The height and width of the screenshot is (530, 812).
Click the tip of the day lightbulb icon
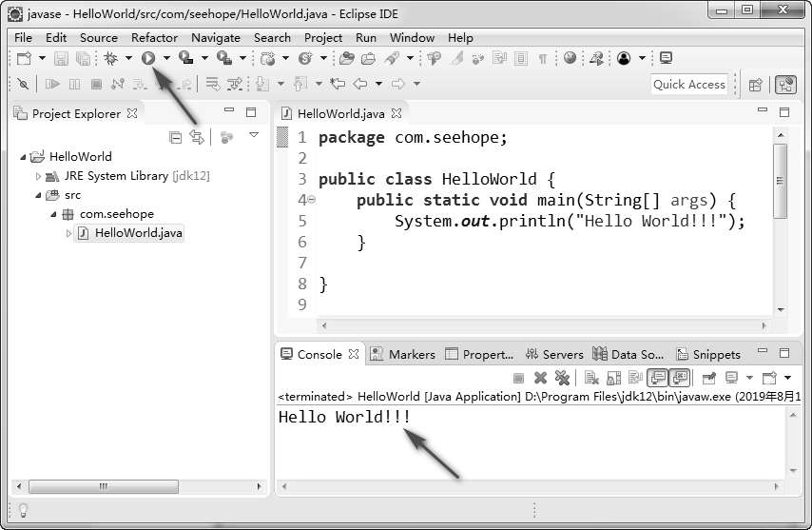click(24, 510)
